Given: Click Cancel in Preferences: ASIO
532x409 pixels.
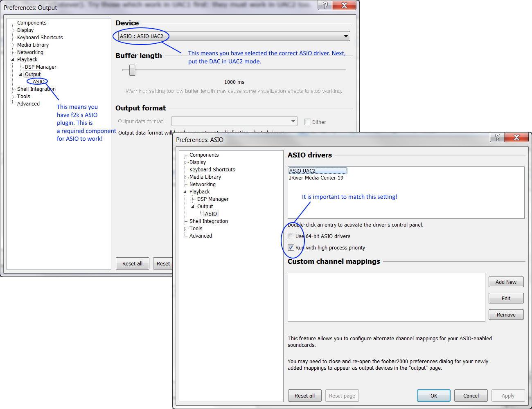Looking at the screenshot, I should pos(471,396).
